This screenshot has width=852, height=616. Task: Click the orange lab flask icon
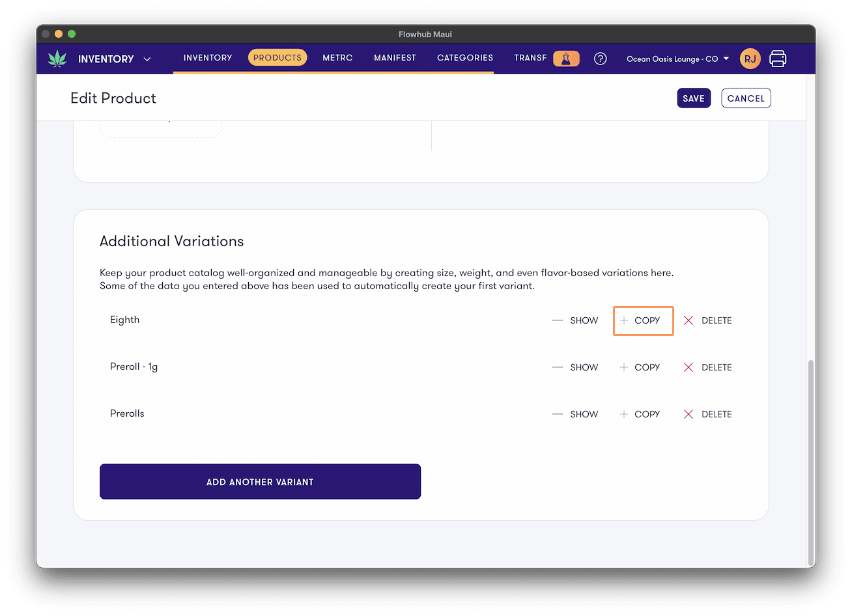(566, 59)
